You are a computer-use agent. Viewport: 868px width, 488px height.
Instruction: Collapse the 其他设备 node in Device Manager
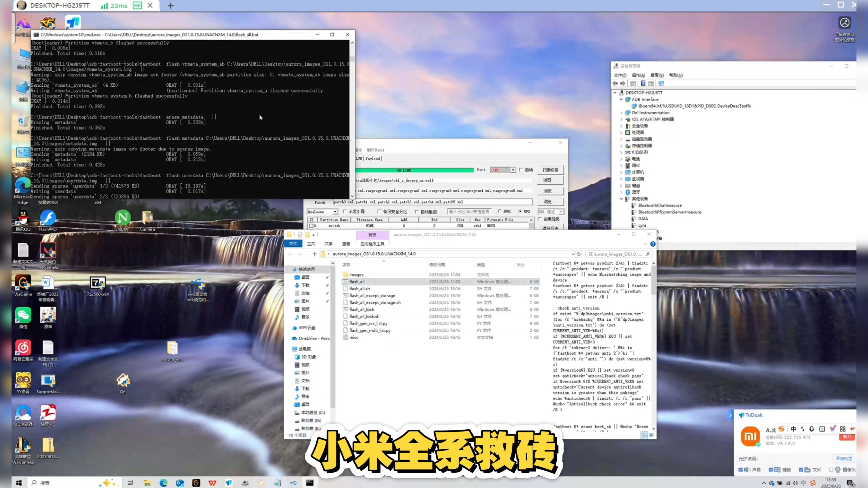click(x=621, y=199)
